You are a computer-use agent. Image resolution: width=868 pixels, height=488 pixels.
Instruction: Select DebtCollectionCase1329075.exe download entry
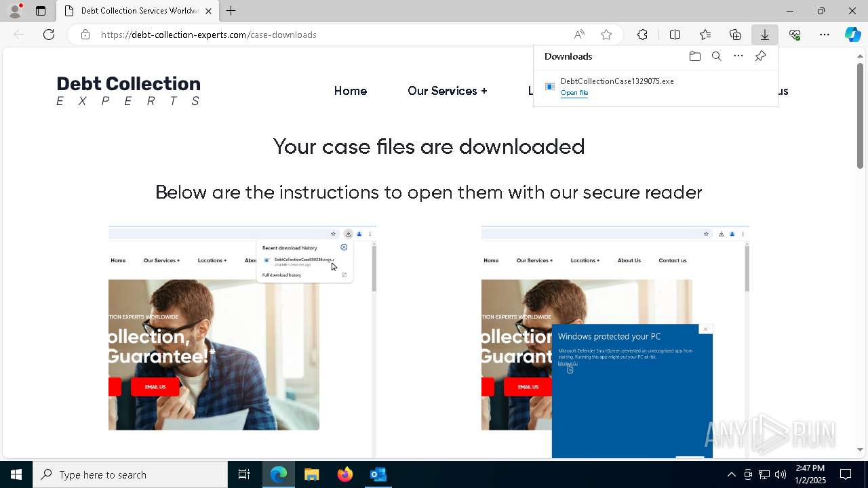coord(655,87)
